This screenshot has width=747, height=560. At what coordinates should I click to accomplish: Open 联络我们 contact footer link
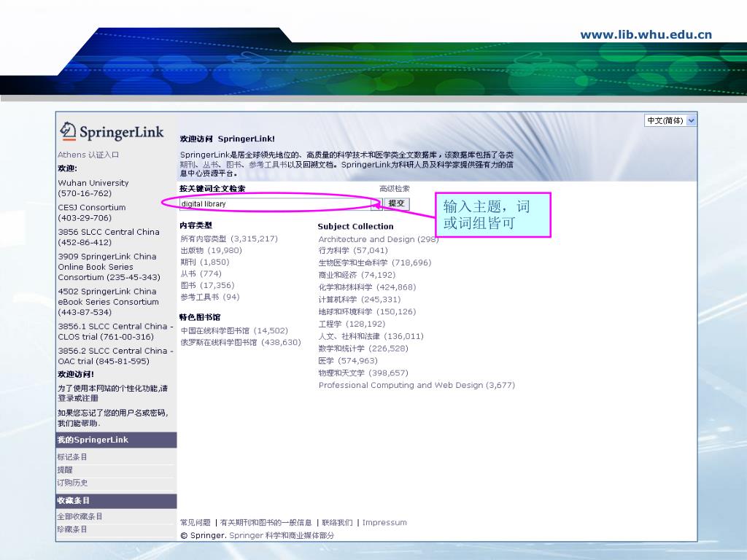click(337, 523)
